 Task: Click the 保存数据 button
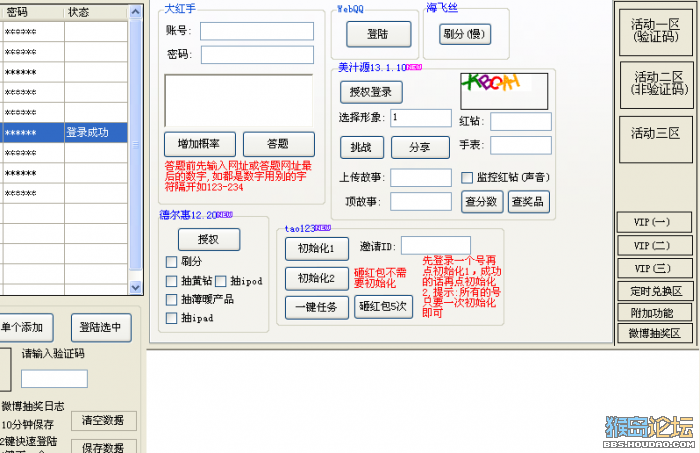click(104, 446)
